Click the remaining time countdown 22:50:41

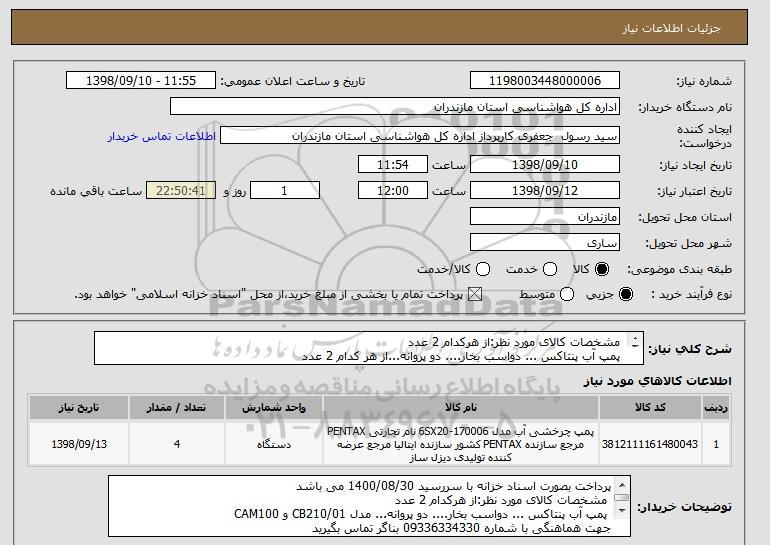(181, 191)
